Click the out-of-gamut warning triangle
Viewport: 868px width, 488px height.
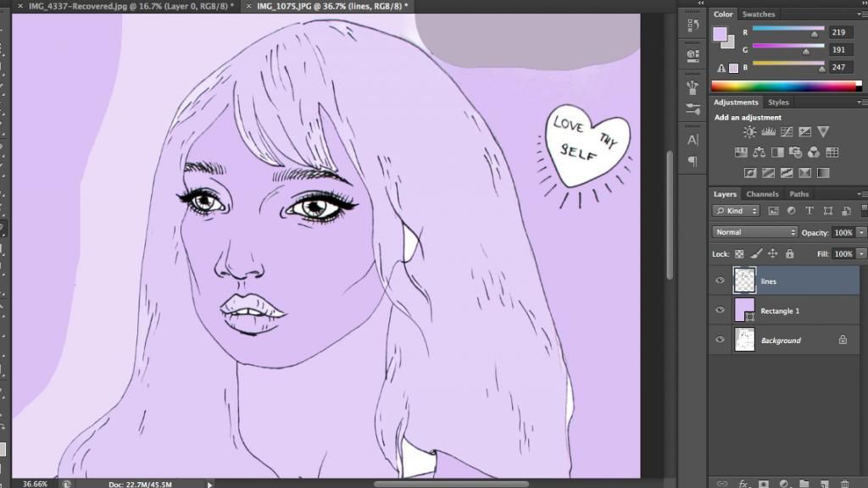tap(721, 68)
